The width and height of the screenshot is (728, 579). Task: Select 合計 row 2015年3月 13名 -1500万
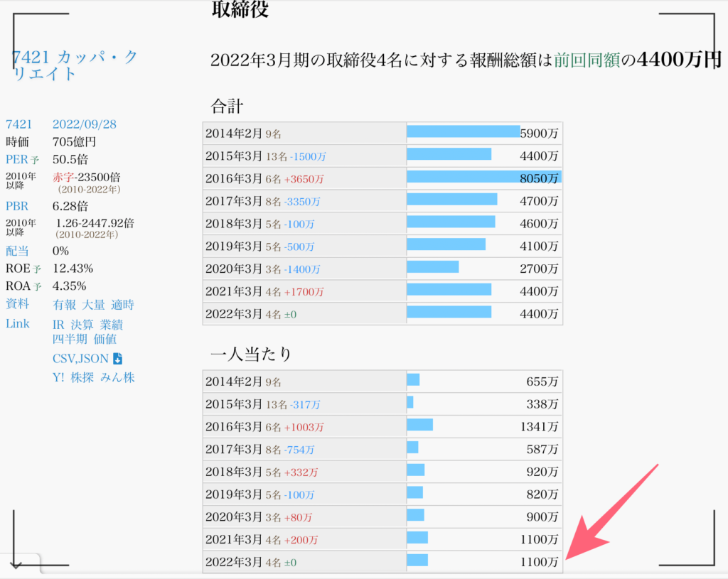coord(382,156)
